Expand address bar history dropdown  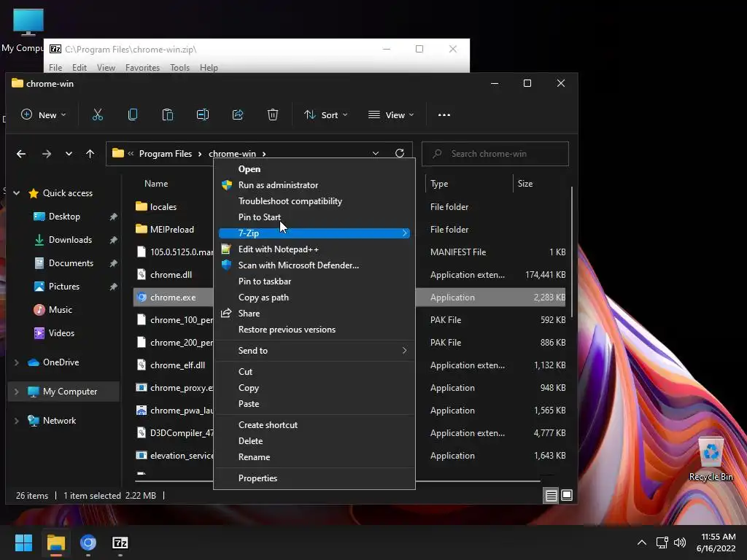click(376, 153)
